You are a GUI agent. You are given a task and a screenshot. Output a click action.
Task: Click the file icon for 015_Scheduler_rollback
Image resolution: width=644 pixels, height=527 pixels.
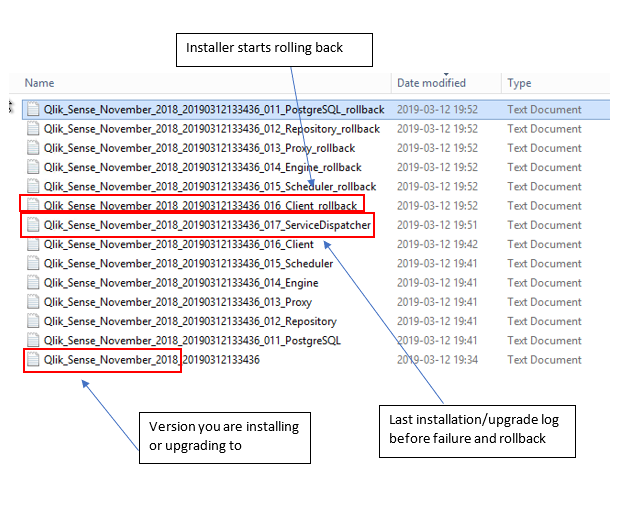[33, 186]
